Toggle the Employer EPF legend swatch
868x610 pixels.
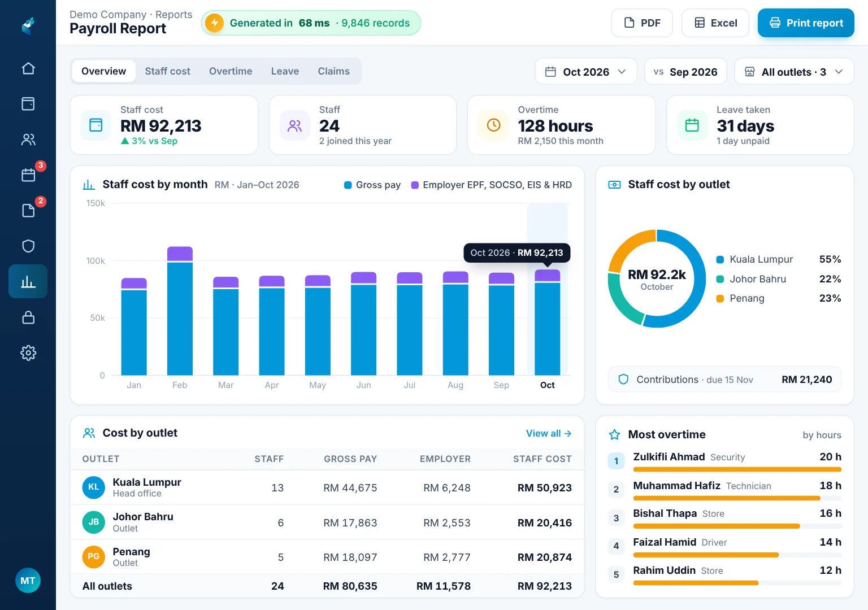(x=415, y=185)
